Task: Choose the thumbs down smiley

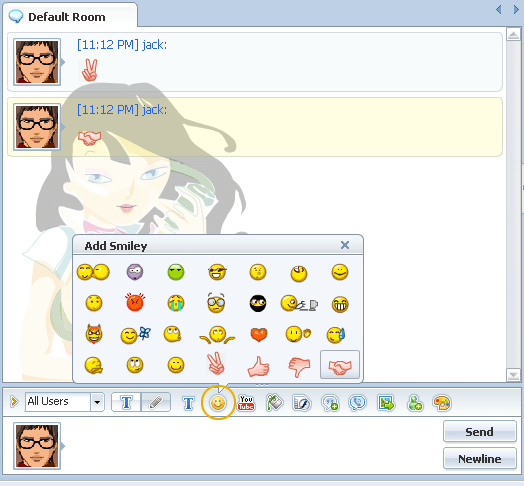Action: pyautogui.click(x=299, y=367)
